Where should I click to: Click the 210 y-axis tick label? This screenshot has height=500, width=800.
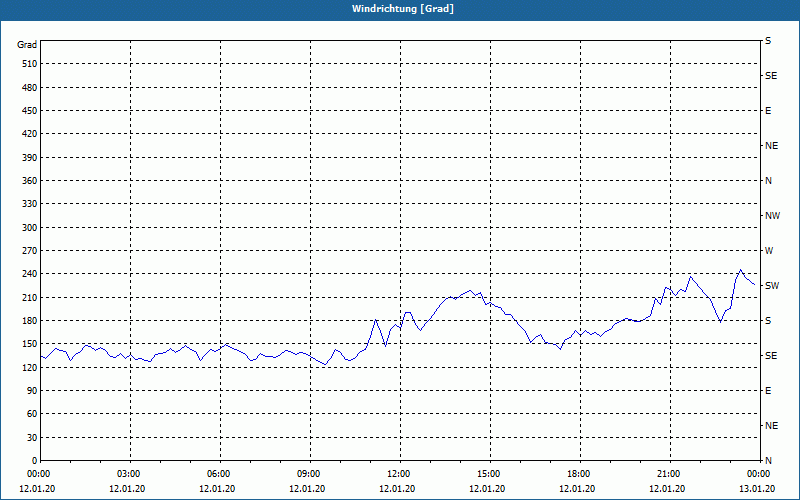30,297
